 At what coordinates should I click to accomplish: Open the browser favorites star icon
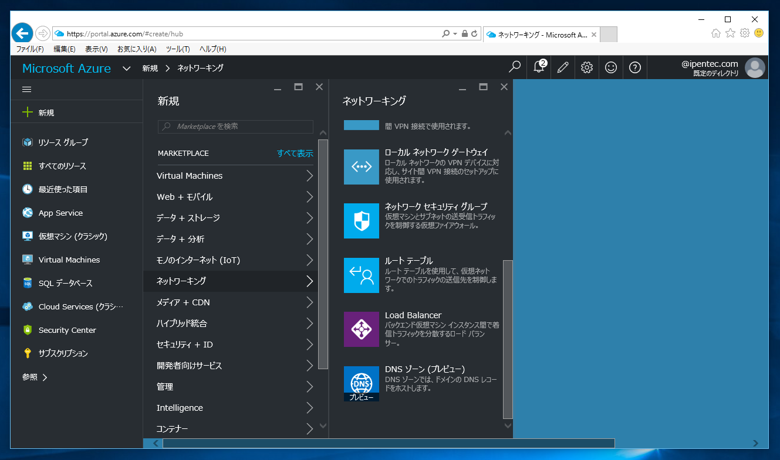tap(730, 33)
